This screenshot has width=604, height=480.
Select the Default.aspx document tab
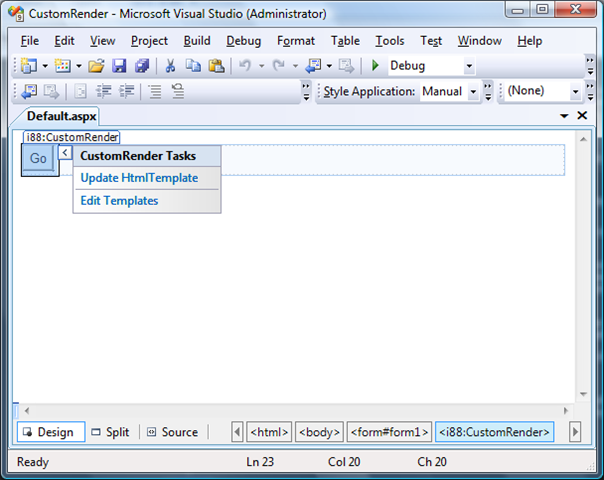pos(61,116)
